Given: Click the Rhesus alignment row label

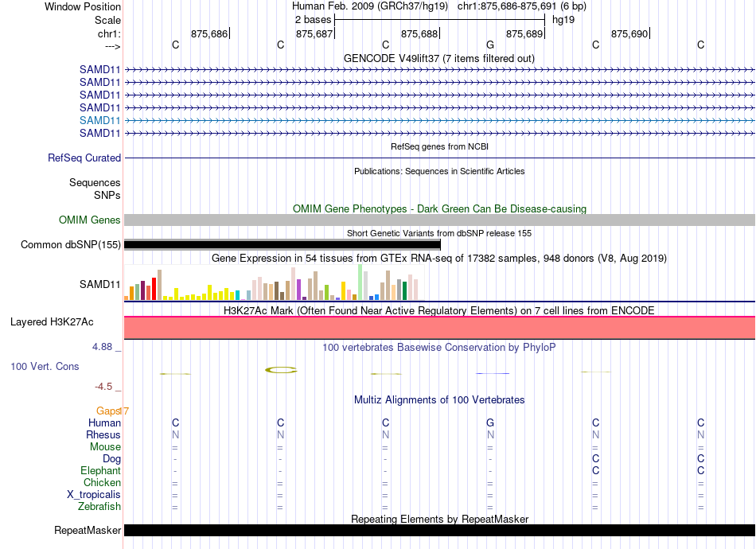Looking at the screenshot, I should pyautogui.click(x=103, y=434).
